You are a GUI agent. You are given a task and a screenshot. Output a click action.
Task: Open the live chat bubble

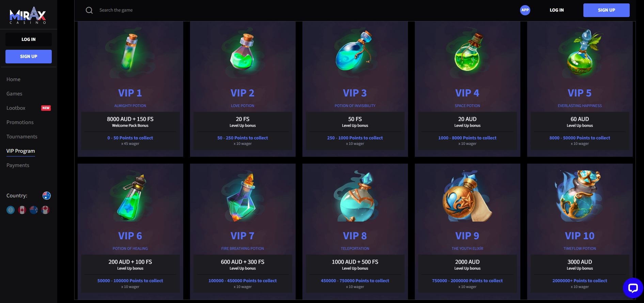pos(633,288)
